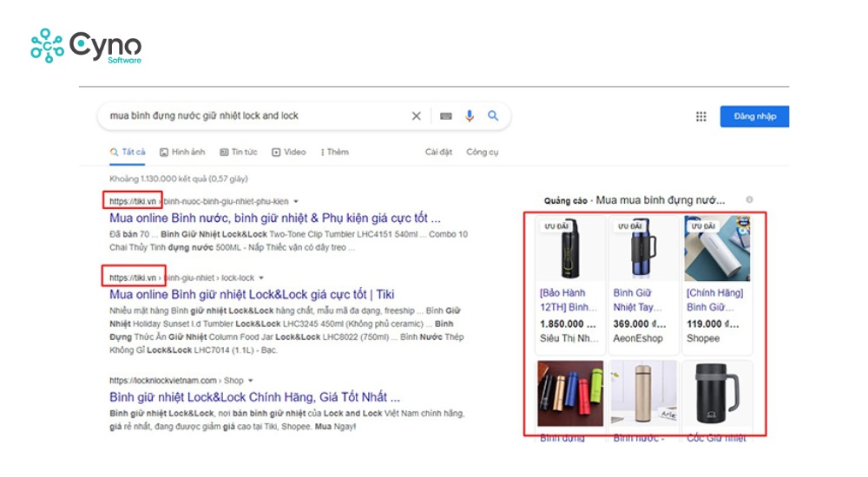Click ad title [Bảo Hành 12TH] Bình
Screen dimensions: 868x477
pos(569,300)
